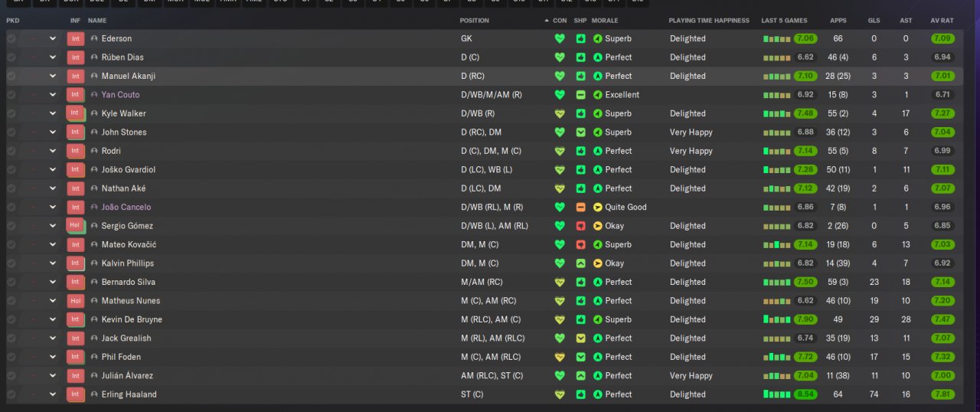Screen dimensions: 980x412
Task: Open Erling Haaland's player profile
Action: tap(129, 394)
